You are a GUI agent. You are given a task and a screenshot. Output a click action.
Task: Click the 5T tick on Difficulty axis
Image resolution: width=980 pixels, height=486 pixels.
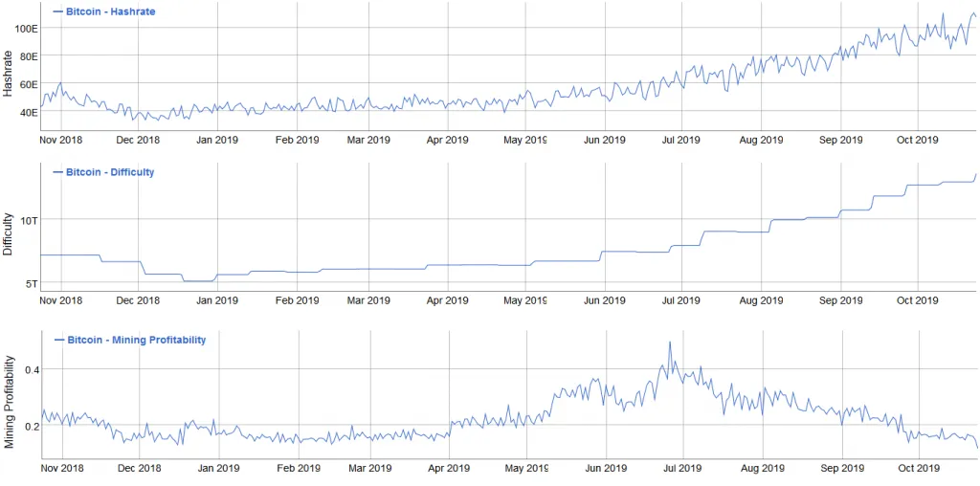pos(33,283)
